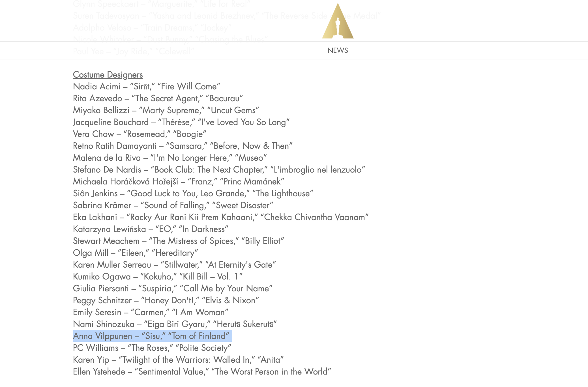This screenshot has width=588, height=387.
Task: Click the Emily Seresin entry
Action: [x=151, y=312]
